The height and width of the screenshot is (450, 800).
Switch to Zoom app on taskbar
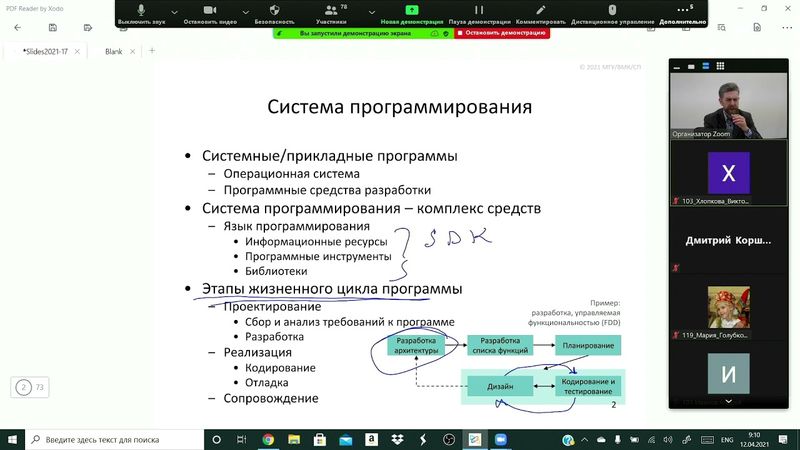(x=501, y=439)
